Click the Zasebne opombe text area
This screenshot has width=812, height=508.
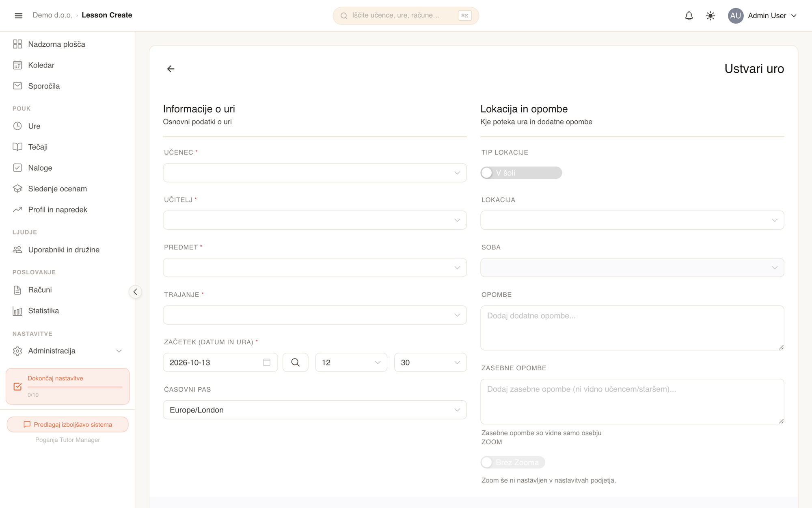point(632,402)
